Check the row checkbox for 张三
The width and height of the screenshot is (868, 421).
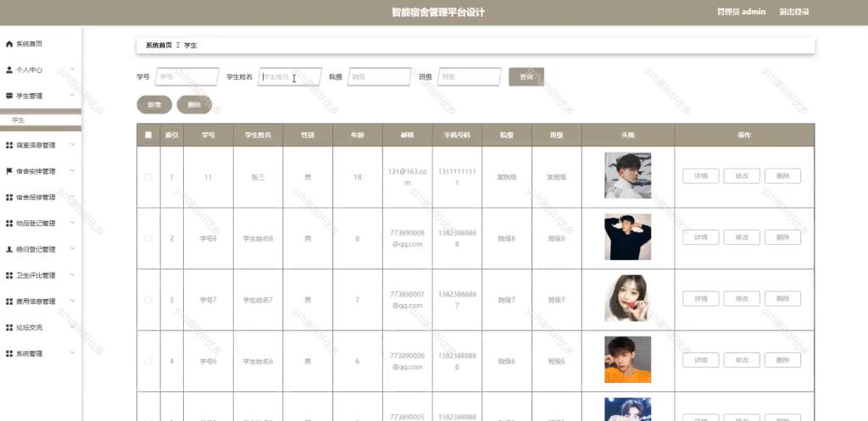pos(147,177)
